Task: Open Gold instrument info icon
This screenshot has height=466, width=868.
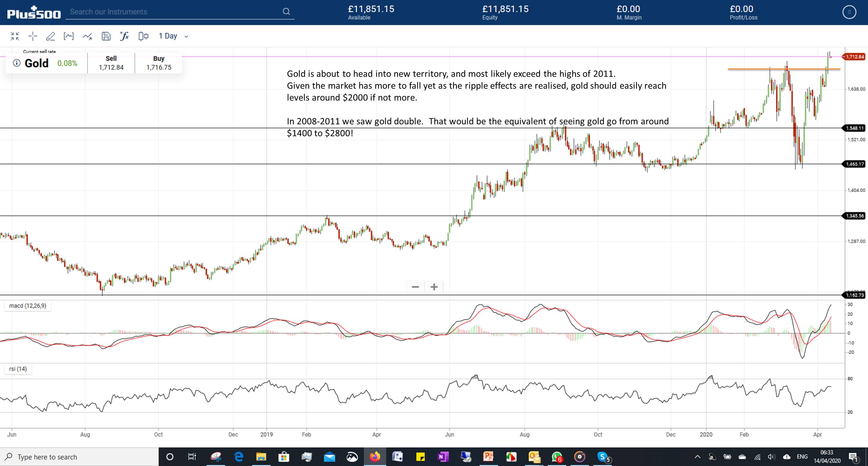Action: click(x=17, y=63)
